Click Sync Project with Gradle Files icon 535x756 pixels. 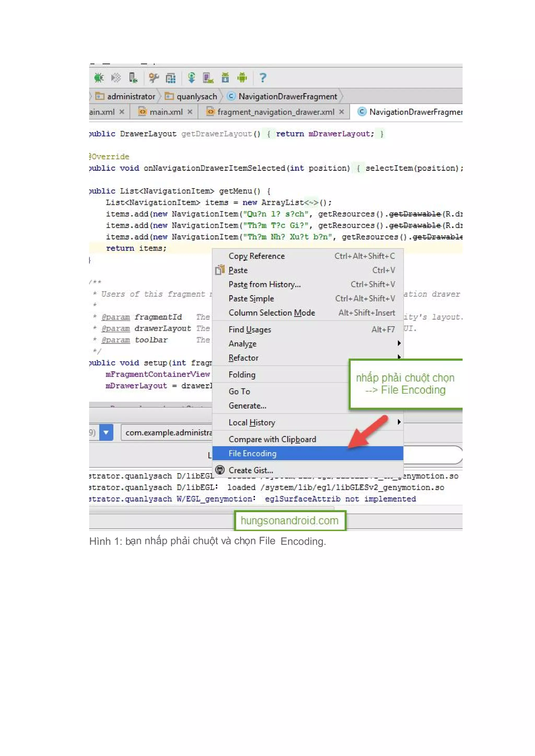(191, 78)
